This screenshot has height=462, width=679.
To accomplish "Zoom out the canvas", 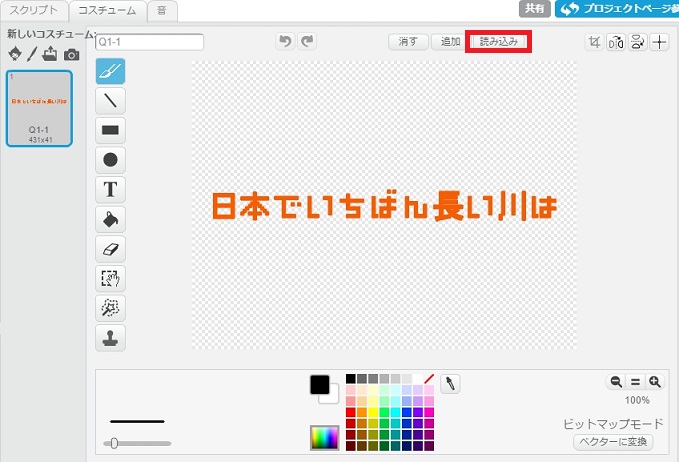I will 616,382.
